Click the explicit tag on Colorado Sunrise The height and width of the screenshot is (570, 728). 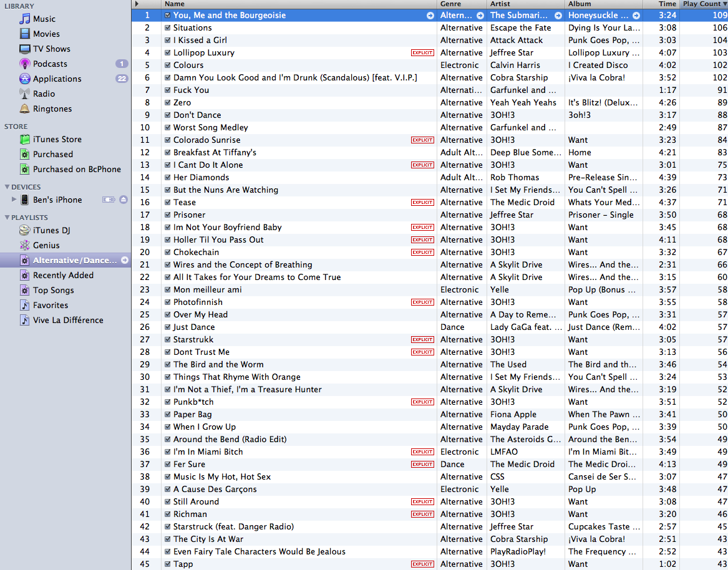(422, 140)
